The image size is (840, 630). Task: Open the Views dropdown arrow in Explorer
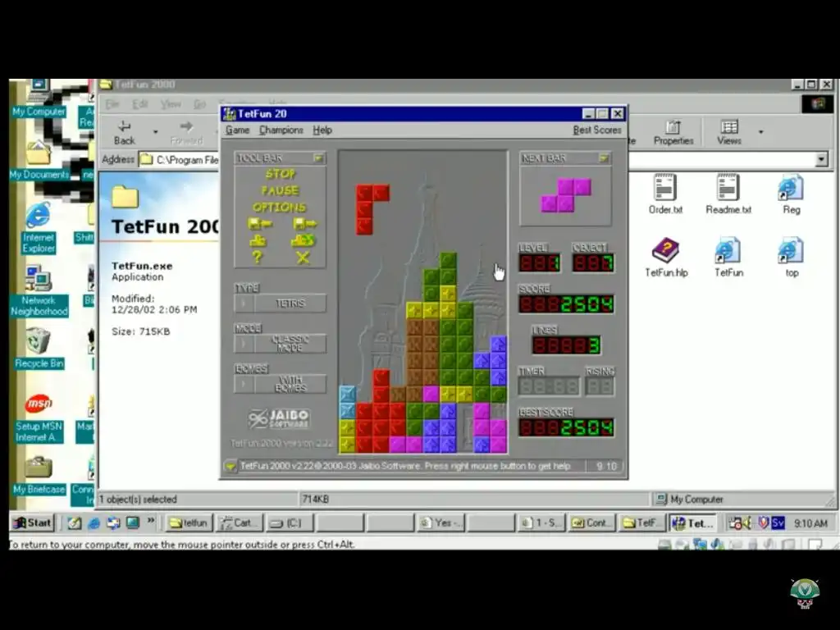pos(760,132)
